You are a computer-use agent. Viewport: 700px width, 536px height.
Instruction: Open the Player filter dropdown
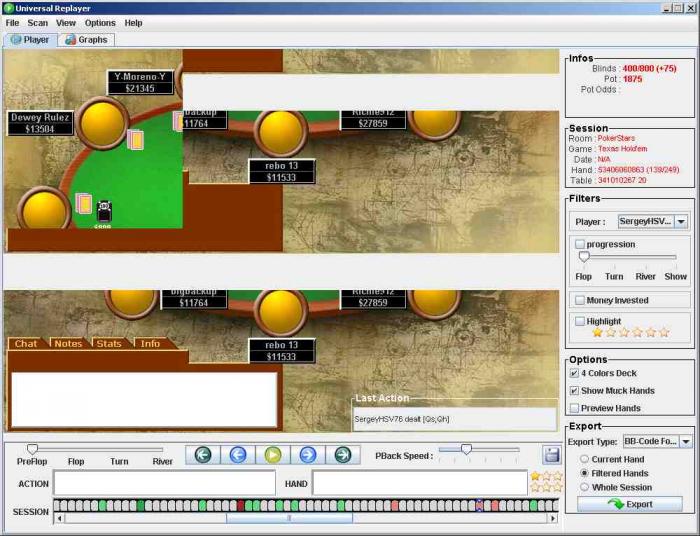click(x=681, y=221)
